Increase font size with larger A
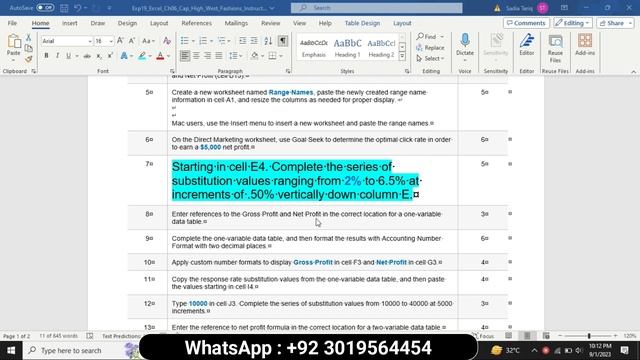This screenshot has height=360, width=640. pos(120,41)
